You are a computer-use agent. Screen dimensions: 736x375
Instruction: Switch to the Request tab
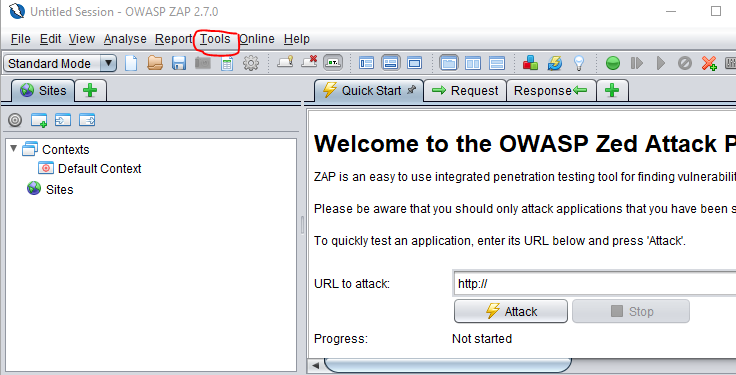tap(465, 91)
